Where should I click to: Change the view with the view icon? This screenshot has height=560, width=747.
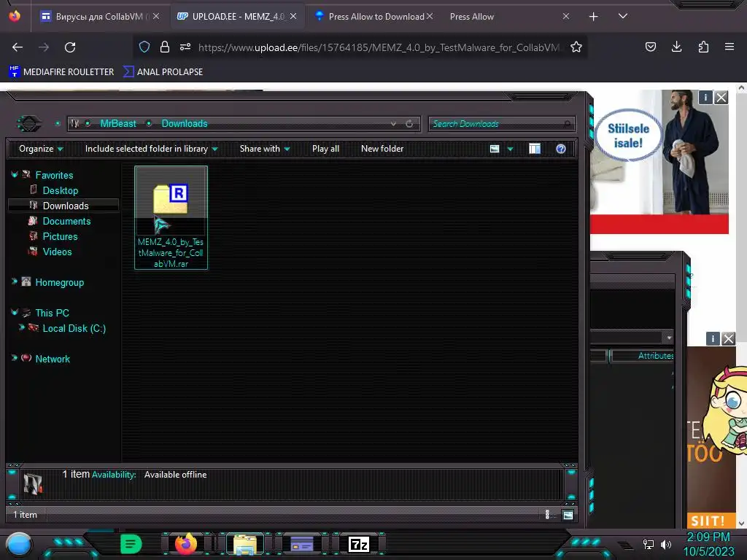(x=495, y=149)
